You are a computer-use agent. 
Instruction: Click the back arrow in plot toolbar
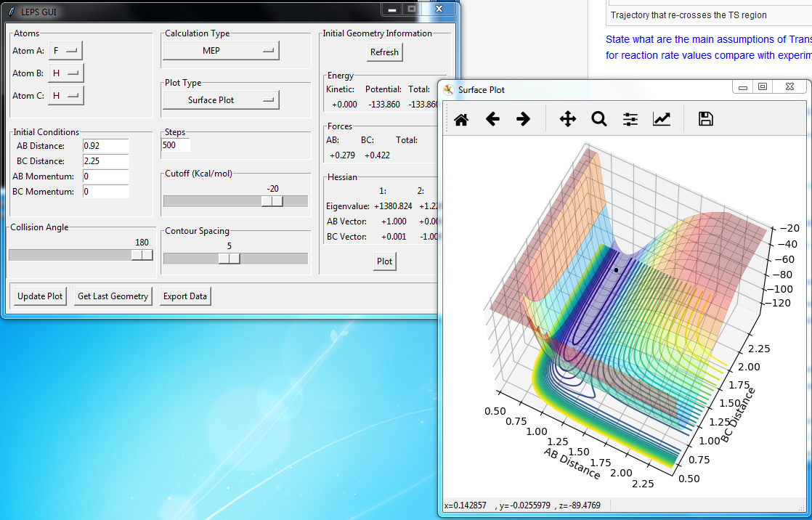(x=492, y=119)
